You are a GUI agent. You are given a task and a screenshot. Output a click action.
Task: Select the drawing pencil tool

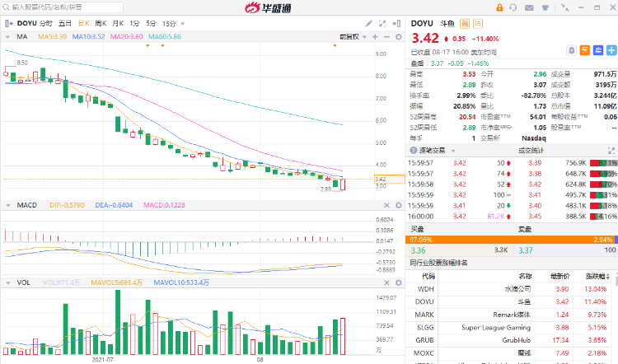(368, 24)
